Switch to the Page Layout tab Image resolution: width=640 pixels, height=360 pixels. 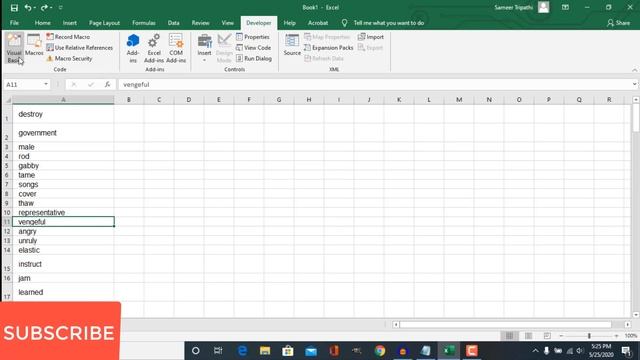coord(104,23)
